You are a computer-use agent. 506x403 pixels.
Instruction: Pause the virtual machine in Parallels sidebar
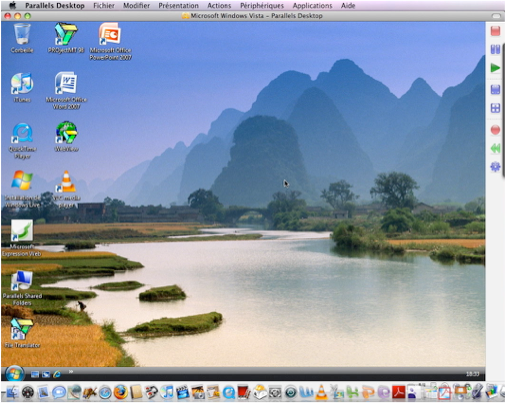495,50
